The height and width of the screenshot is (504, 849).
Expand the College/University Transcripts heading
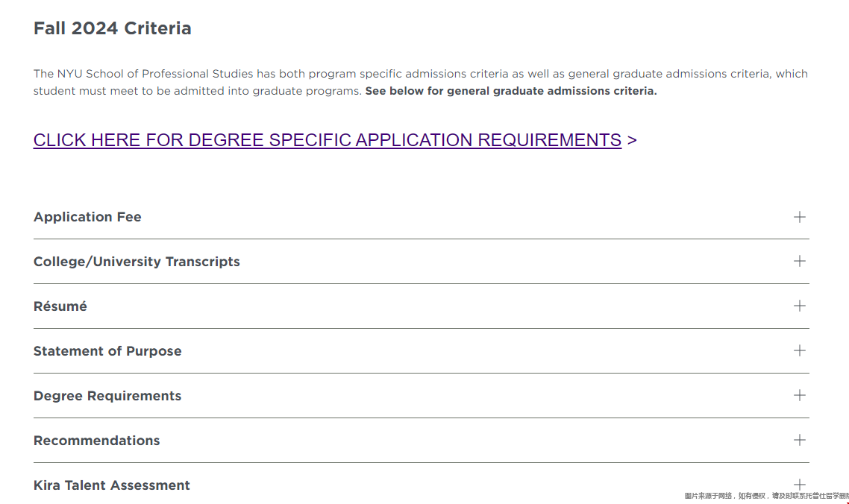click(x=137, y=262)
